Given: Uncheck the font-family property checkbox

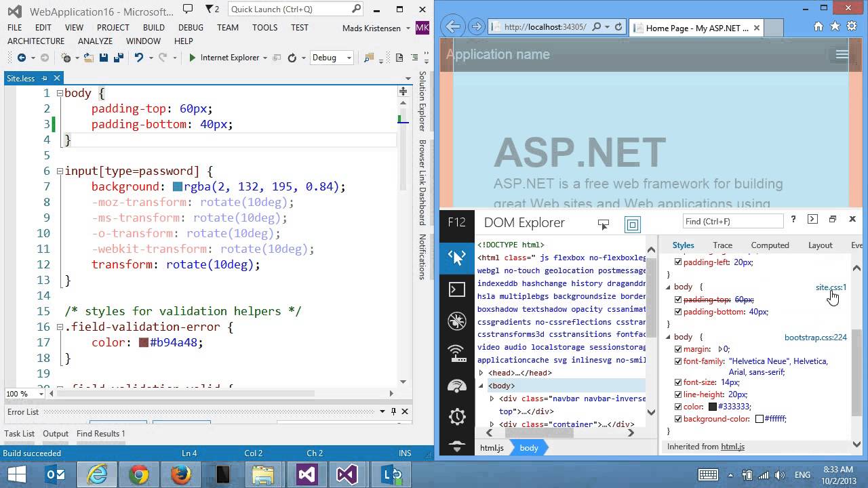Looking at the screenshot, I should click(677, 362).
